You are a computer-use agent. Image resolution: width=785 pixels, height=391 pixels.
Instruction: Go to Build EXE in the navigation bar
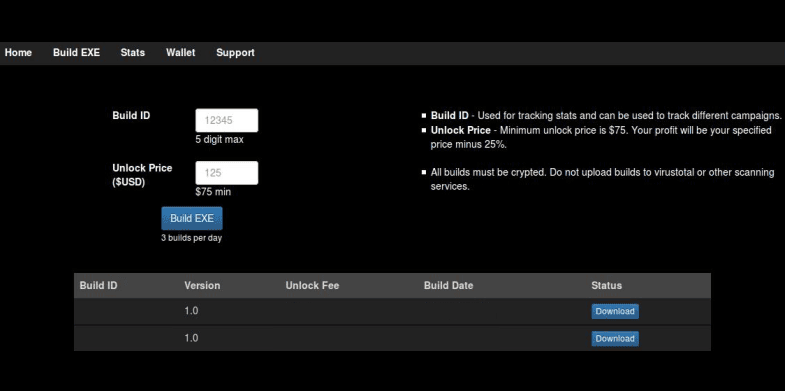click(77, 53)
